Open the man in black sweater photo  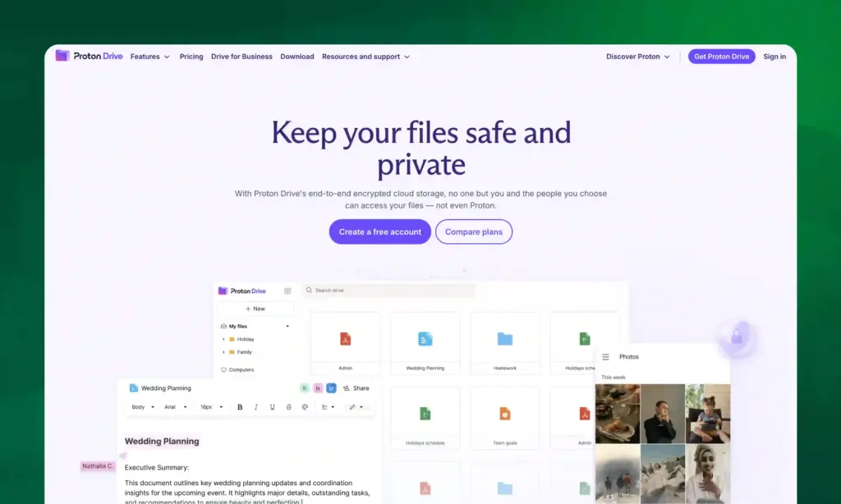pyautogui.click(x=663, y=414)
